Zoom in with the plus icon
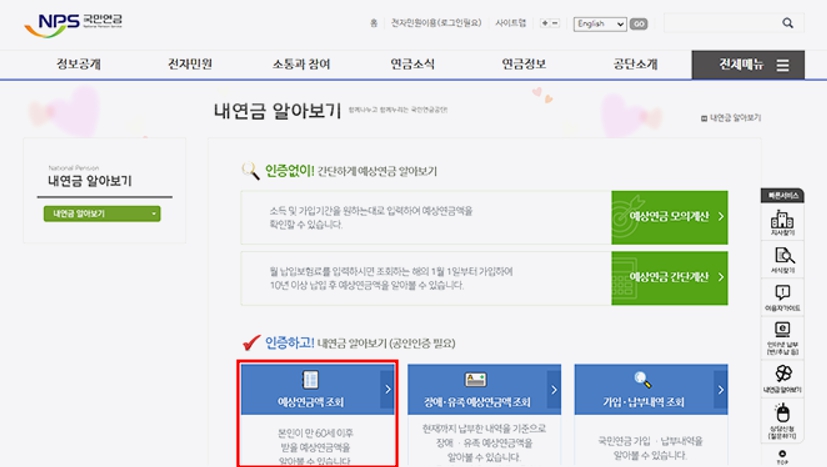The height and width of the screenshot is (467, 827). [x=545, y=23]
